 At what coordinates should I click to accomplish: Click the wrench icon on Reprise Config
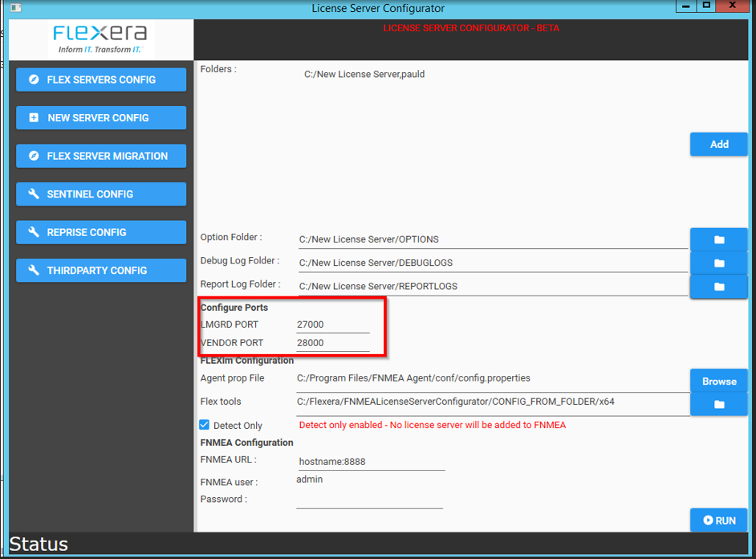34,232
